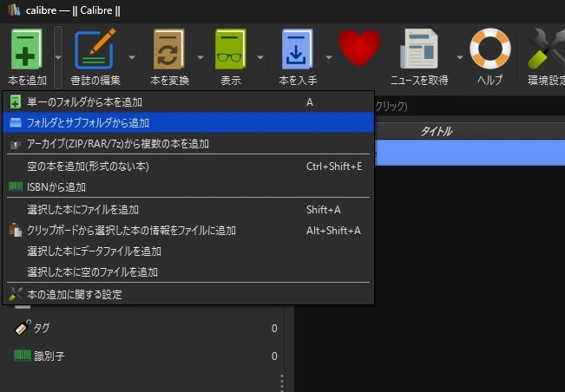
Task: Select the タグ category in tag browser
Action: point(145,328)
